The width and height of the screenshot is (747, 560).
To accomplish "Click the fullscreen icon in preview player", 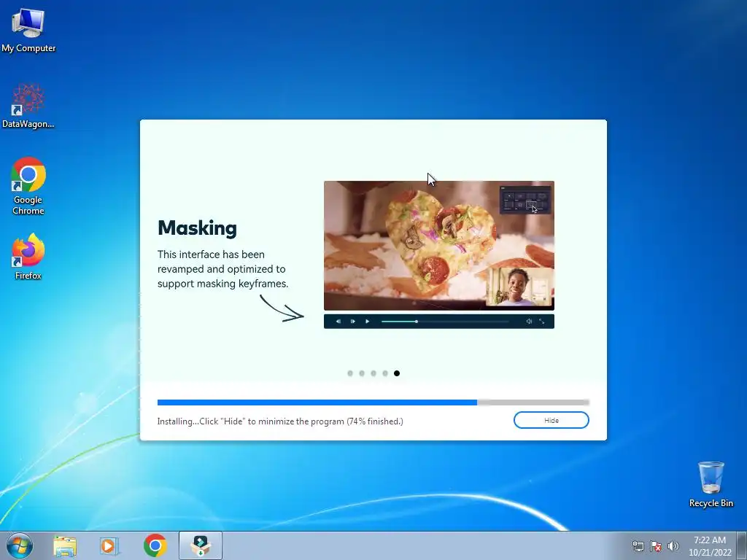I will (x=542, y=322).
